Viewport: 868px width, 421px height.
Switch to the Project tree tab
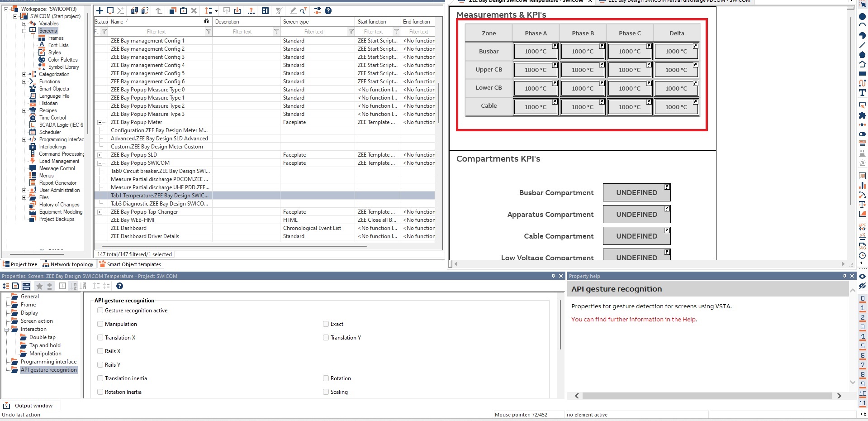(x=20, y=264)
